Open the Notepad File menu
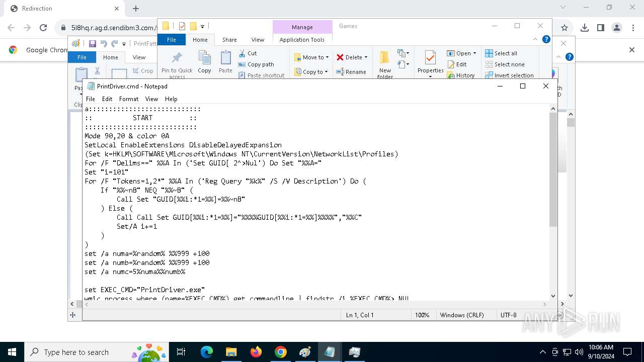 pyautogui.click(x=91, y=99)
